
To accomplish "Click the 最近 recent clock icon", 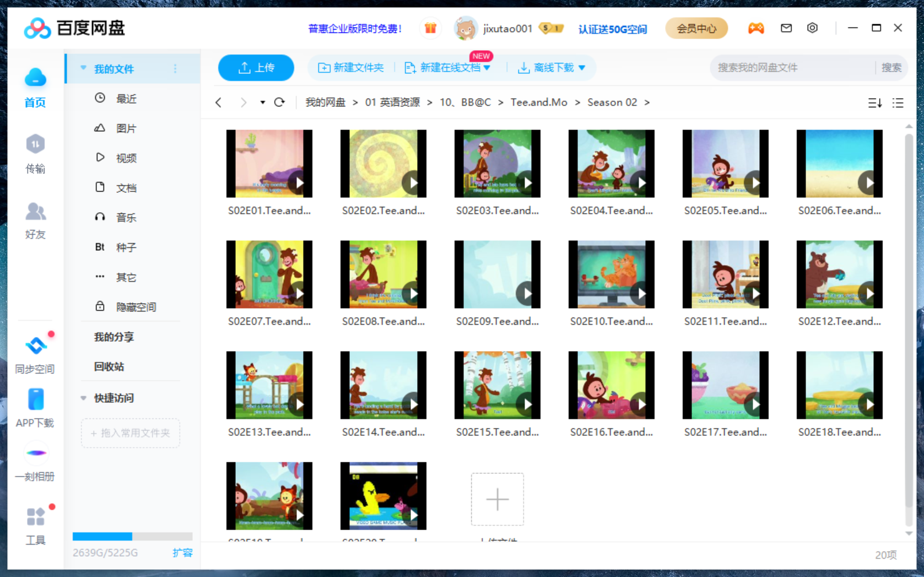I will click(100, 98).
